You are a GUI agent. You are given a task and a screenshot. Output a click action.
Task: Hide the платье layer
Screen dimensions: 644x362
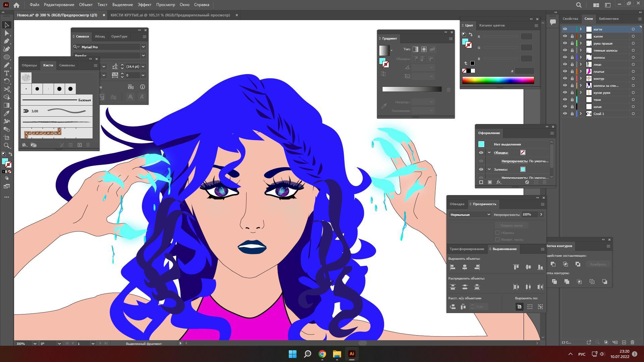(x=565, y=71)
